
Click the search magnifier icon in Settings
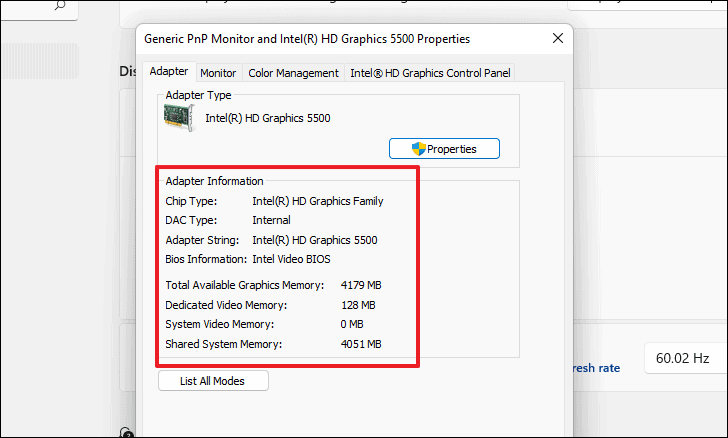(x=60, y=6)
